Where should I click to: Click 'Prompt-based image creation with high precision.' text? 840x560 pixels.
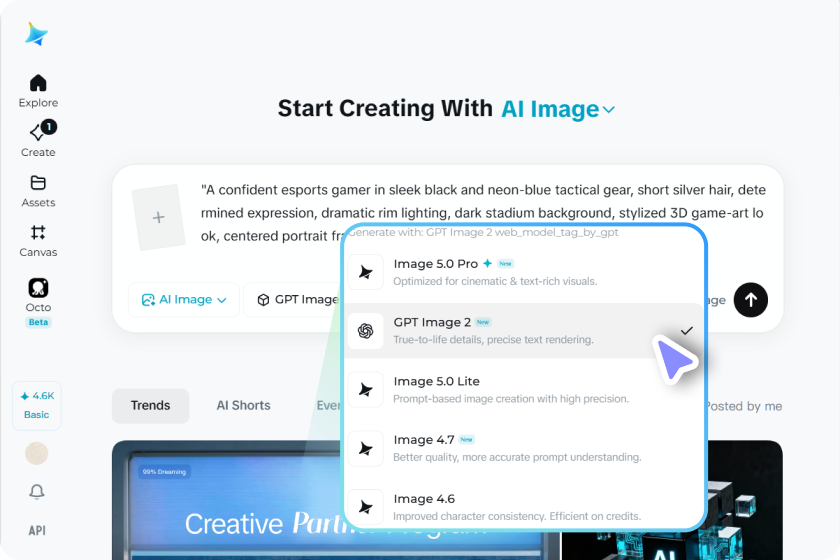pyautogui.click(x=511, y=399)
